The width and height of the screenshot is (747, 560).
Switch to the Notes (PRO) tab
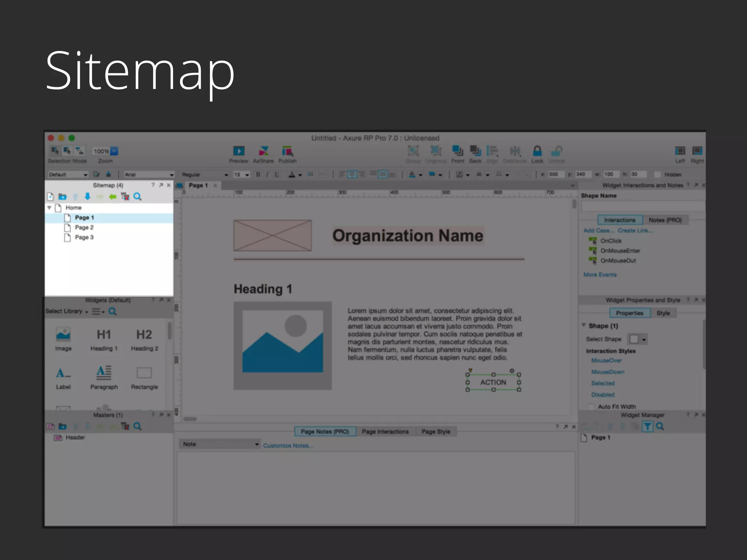665,220
